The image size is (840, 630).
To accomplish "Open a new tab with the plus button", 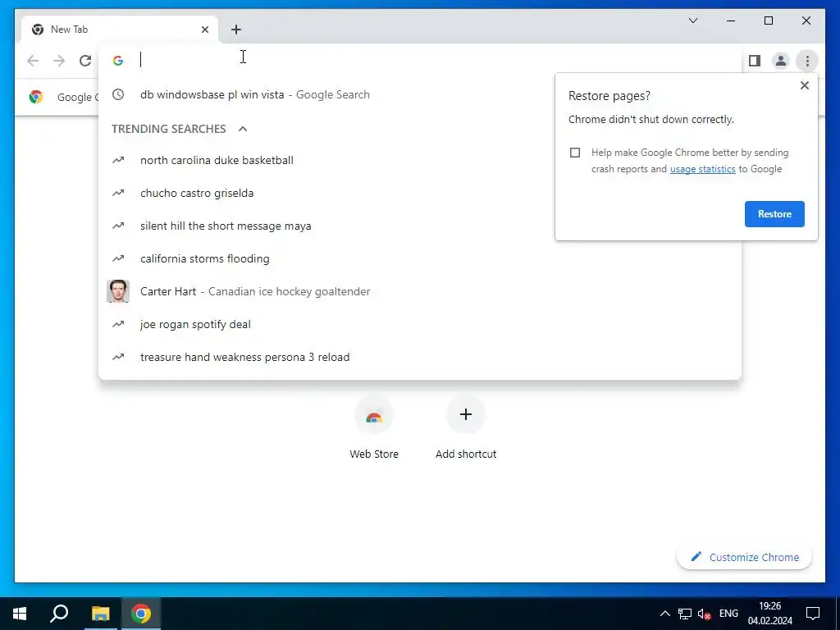I will [236, 30].
